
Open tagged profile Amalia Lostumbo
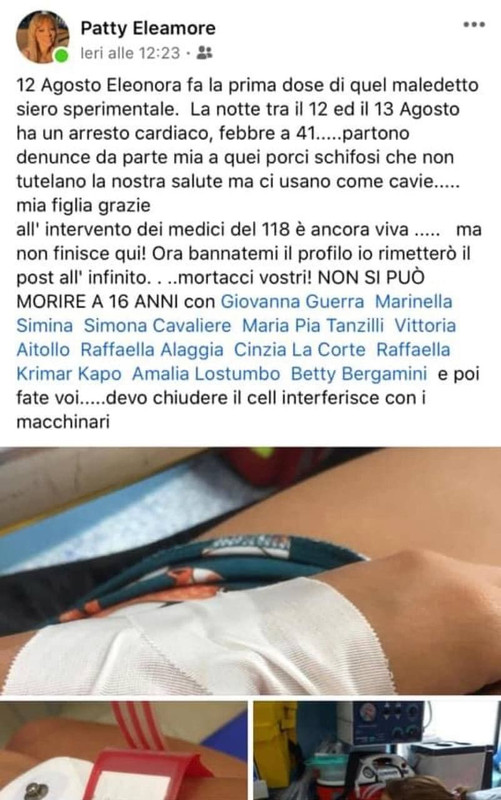pyautogui.click(x=206, y=373)
